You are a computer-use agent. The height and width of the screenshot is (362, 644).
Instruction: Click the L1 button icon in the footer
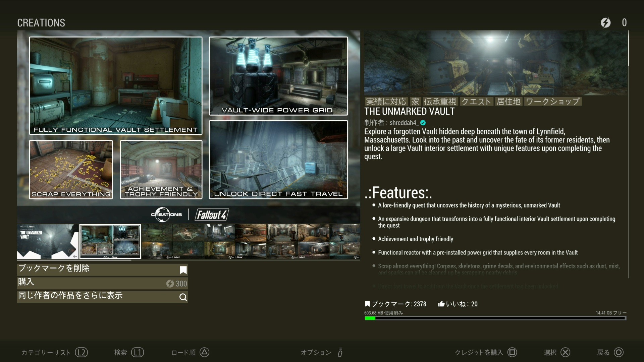tap(138, 352)
